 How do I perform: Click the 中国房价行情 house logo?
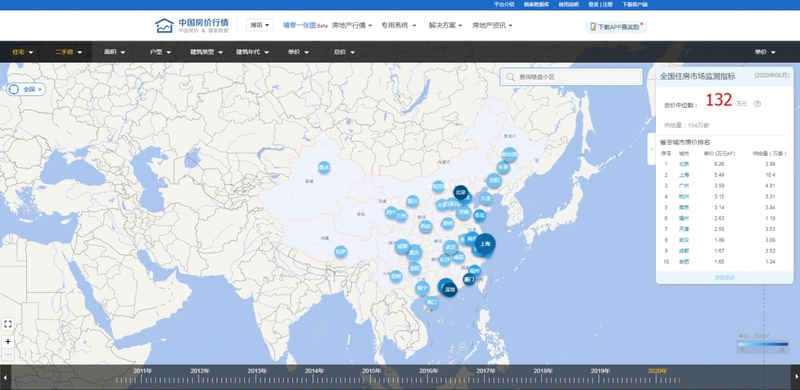pos(164,26)
